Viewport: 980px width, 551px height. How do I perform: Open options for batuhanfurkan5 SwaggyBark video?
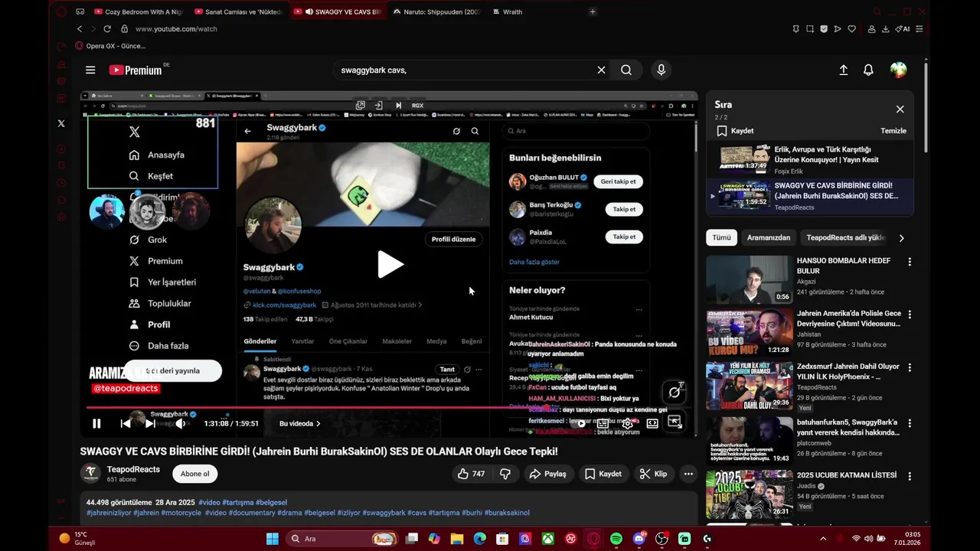910,422
